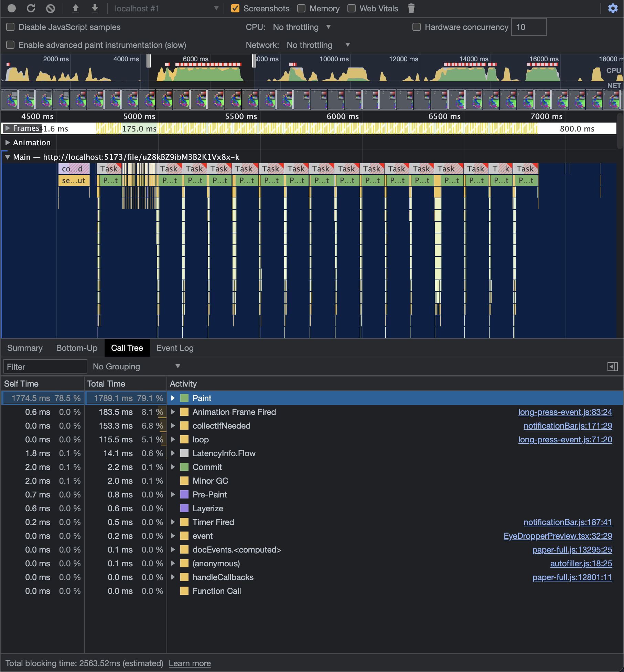Image resolution: width=624 pixels, height=672 pixels.
Task: Enable advanced paint instrumentation
Action: [10, 45]
